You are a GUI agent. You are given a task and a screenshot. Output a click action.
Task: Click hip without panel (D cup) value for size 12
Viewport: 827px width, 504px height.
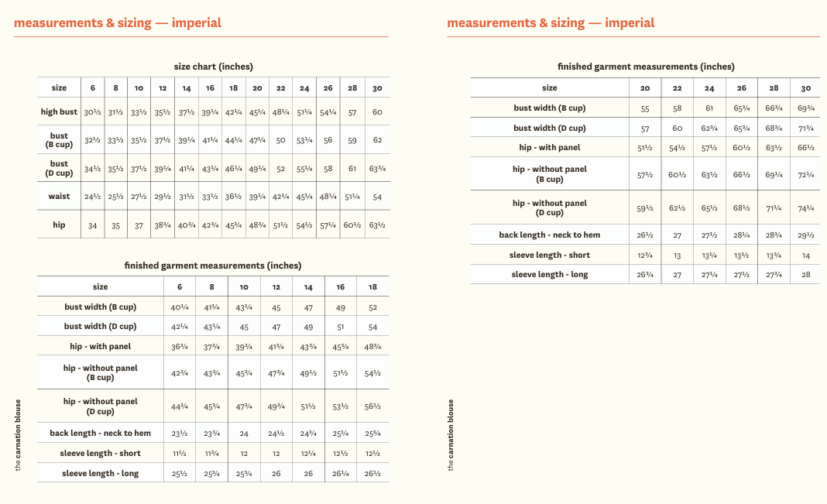pyautogui.click(x=276, y=407)
